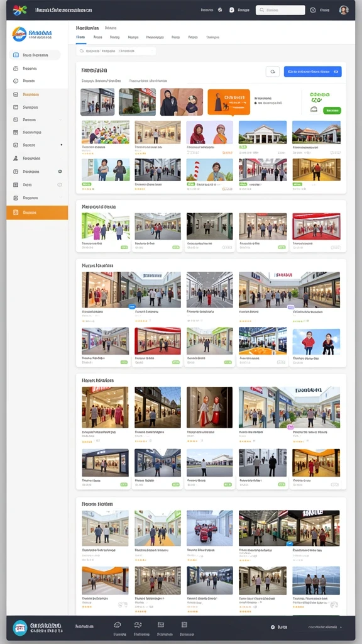Click the magnifier icon in the filter bar

point(82,51)
